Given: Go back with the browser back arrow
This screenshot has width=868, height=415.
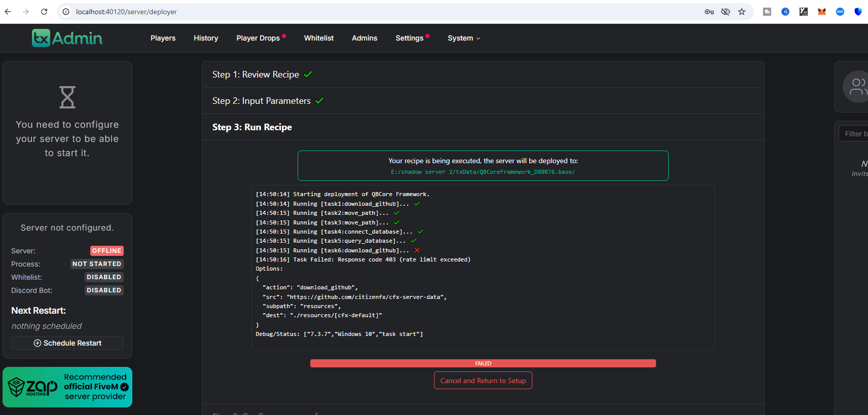Looking at the screenshot, I should click(8, 12).
